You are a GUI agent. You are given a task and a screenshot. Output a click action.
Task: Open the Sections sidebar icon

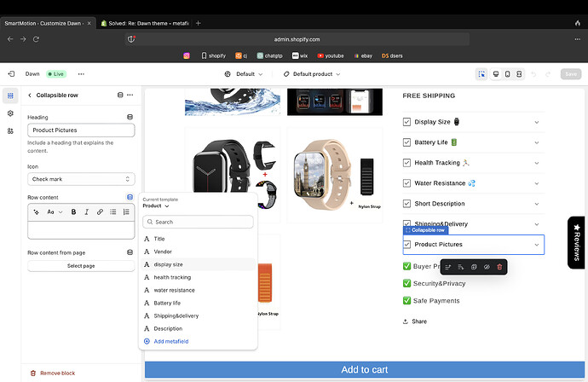(x=10, y=95)
